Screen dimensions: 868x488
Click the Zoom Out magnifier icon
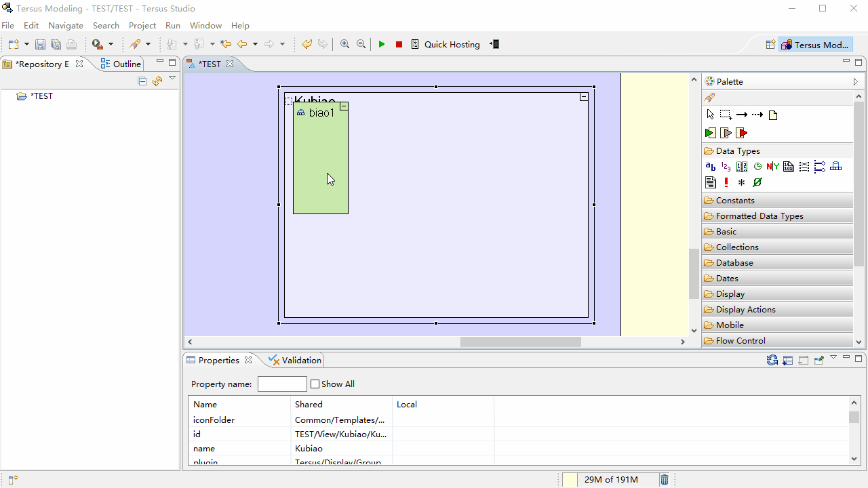361,44
